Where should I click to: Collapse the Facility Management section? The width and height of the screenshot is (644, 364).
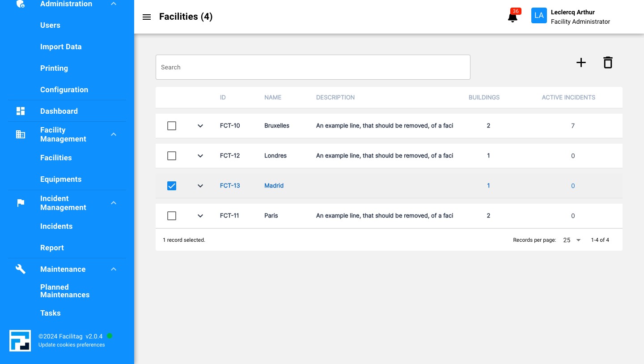(114, 134)
